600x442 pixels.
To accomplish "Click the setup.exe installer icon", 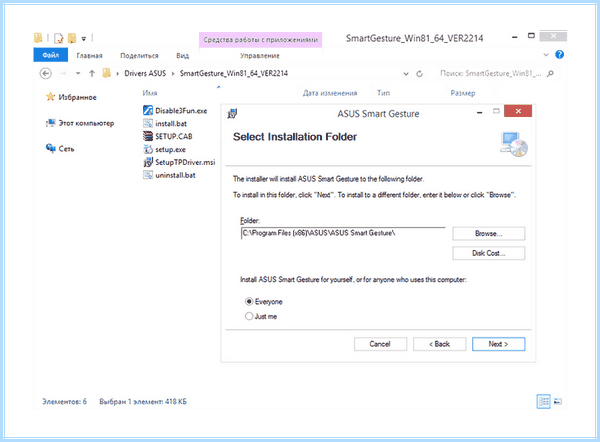I will [x=148, y=149].
